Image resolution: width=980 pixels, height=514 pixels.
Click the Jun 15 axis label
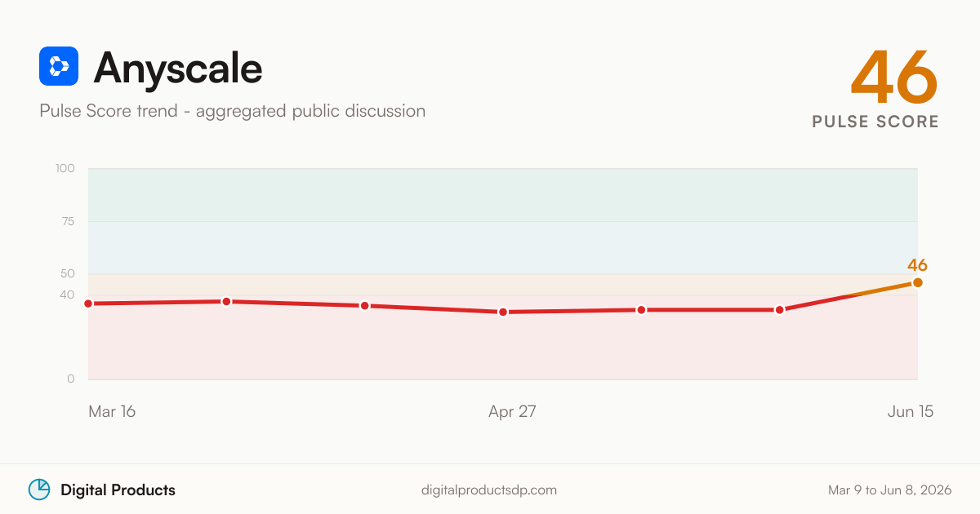[911, 411]
